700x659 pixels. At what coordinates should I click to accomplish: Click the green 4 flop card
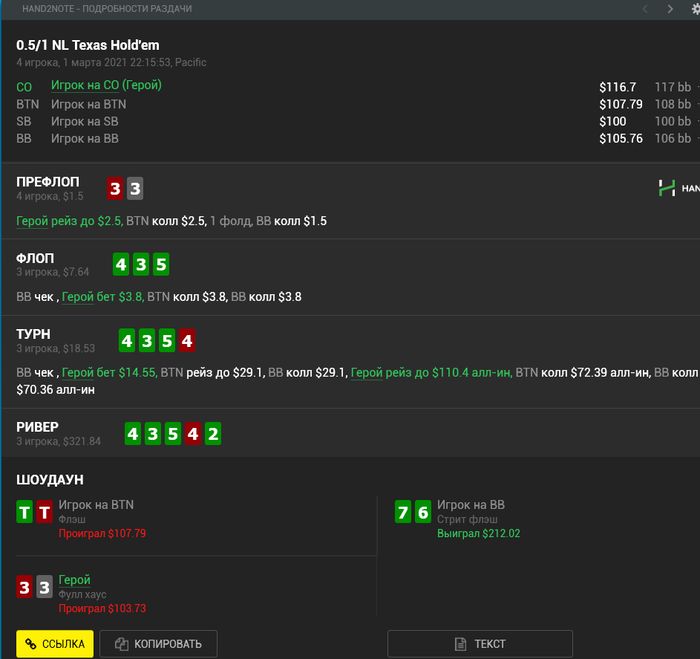tap(121, 264)
